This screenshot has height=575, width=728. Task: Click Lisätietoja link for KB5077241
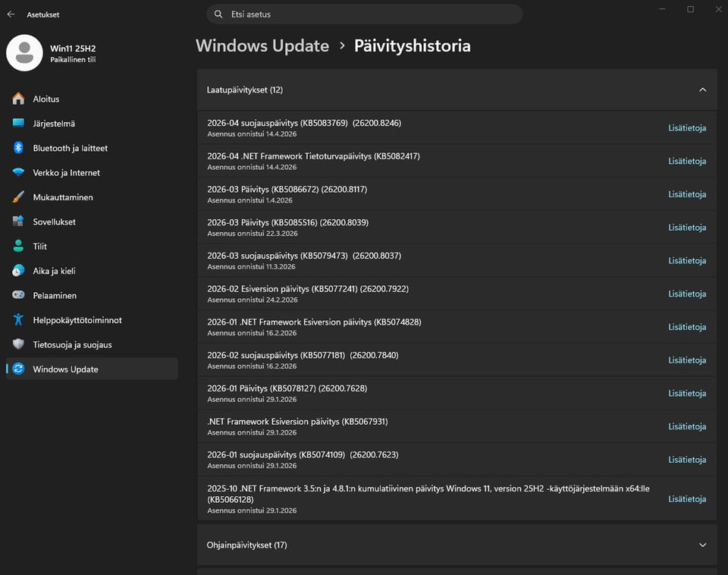(687, 294)
